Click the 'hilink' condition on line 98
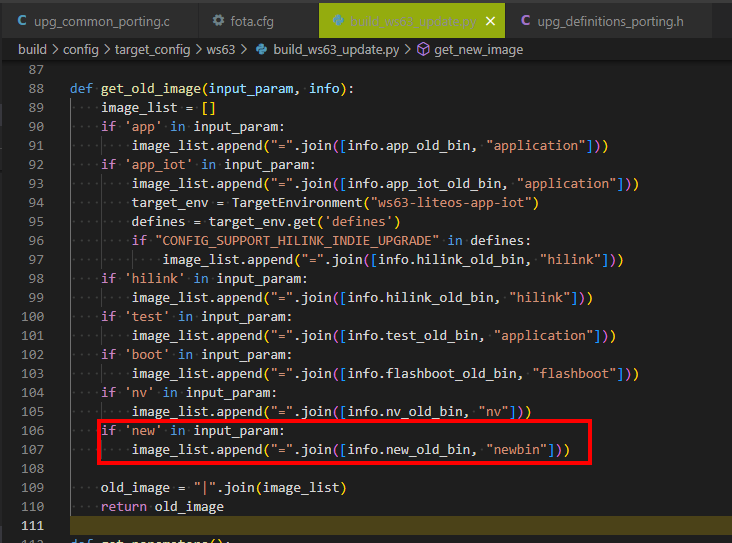 (x=155, y=279)
